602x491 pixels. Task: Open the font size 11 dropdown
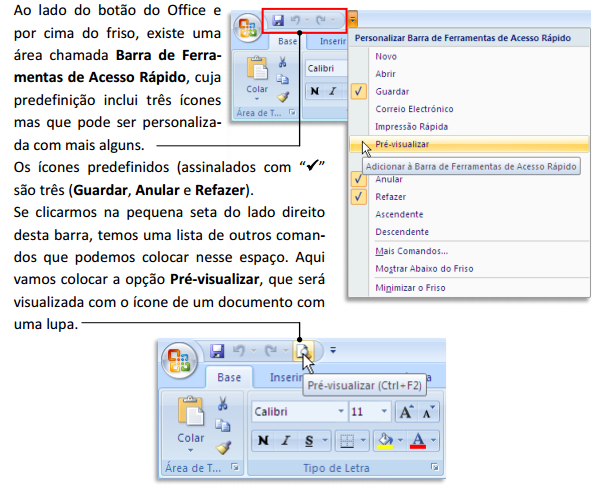(x=384, y=411)
